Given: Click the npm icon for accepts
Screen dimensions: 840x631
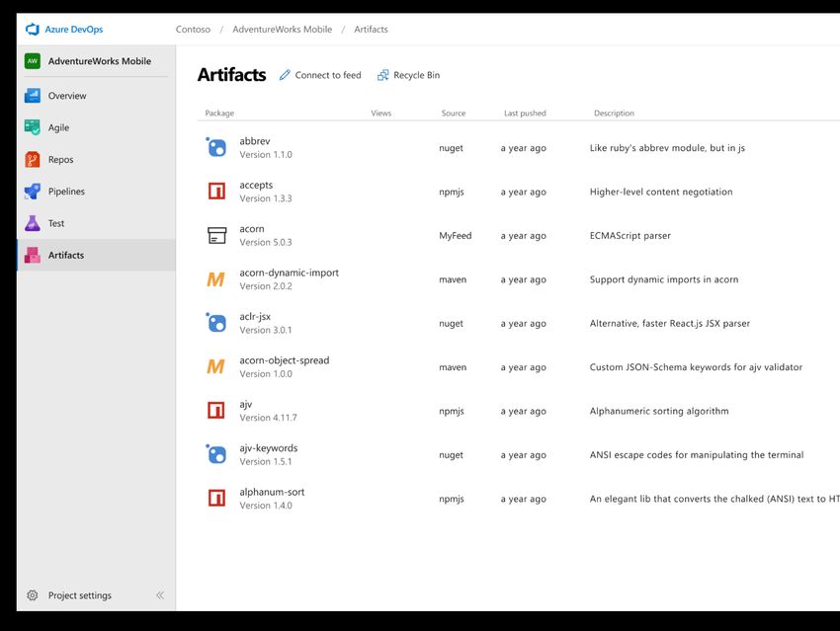Looking at the screenshot, I should pyautogui.click(x=216, y=191).
